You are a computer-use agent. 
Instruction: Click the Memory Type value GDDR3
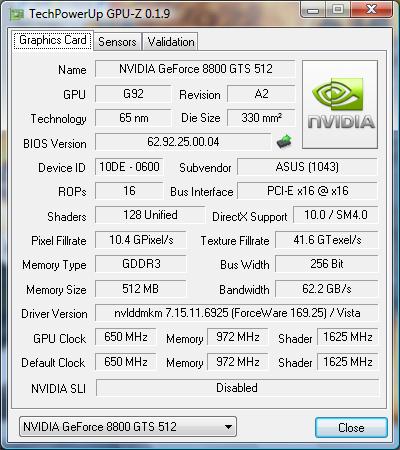pos(141,264)
